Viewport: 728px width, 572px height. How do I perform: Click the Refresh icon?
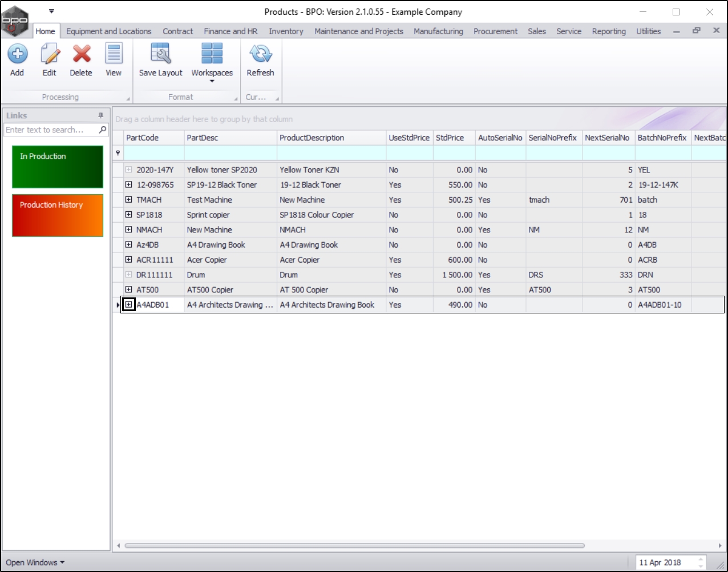click(x=260, y=54)
